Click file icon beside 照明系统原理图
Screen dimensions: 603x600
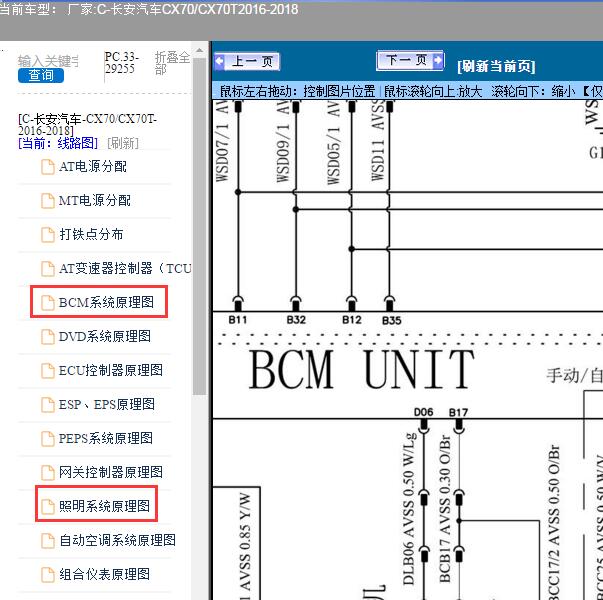click(x=48, y=506)
